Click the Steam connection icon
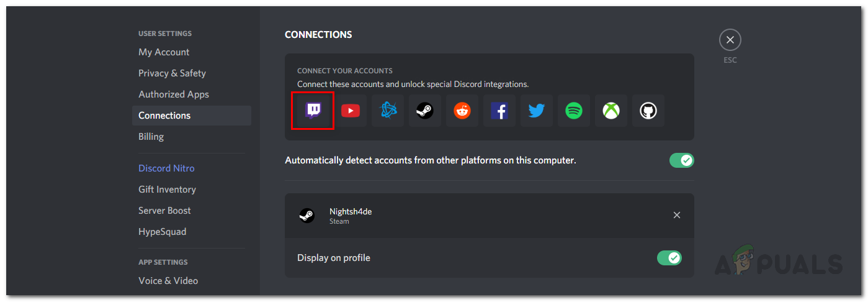 (425, 111)
